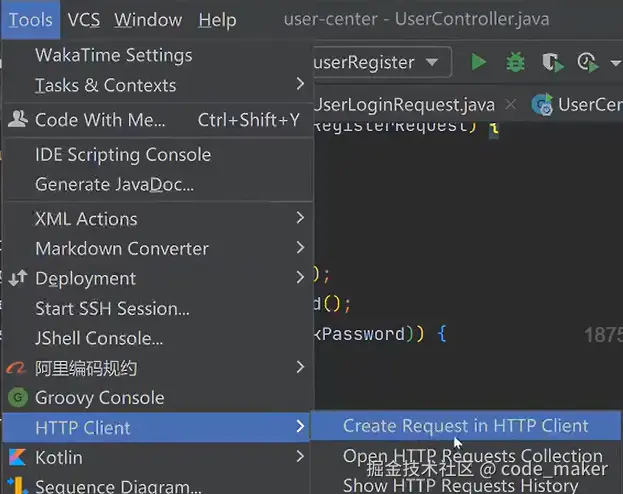Expand the Tasks & Contexts submenu
Viewport: 623px width, 494px height.
point(300,85)
